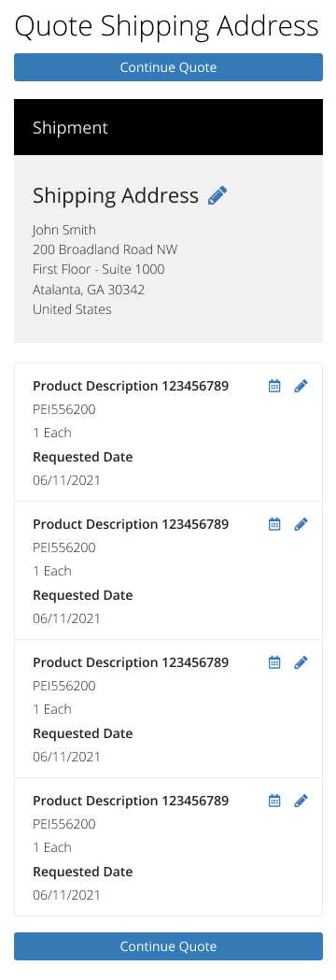Screen dimensions: 336x980
Task: Click 1 Each quantity in fourth product
Action: tap(52, 847)
